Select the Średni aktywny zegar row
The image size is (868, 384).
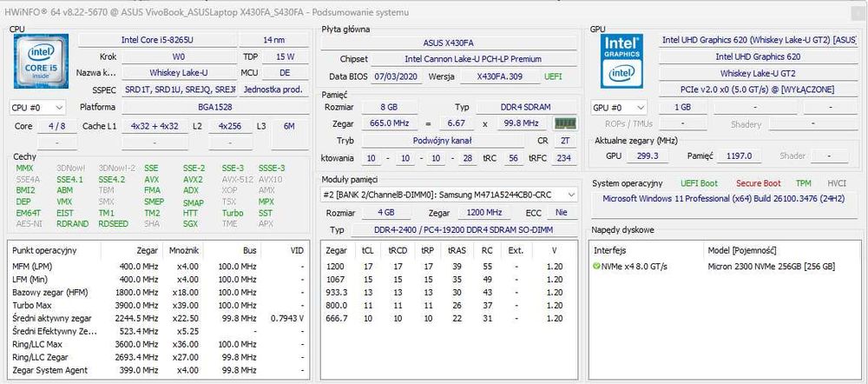tap(158, 318)
